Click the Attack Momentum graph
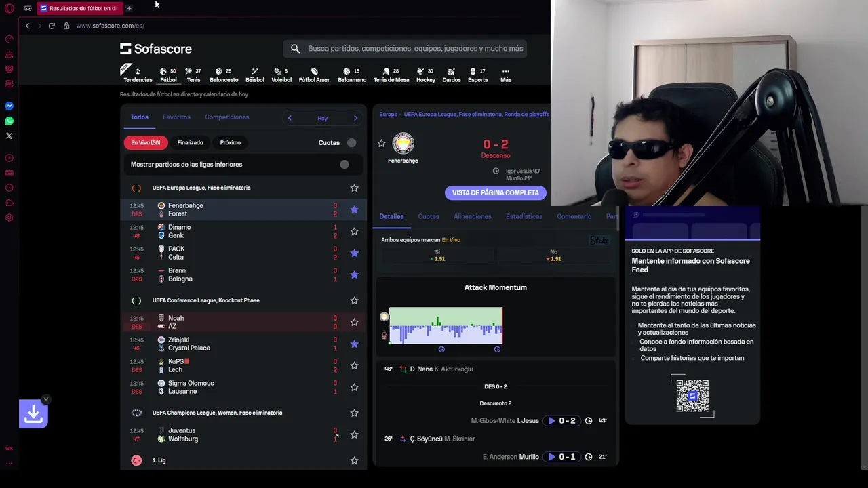Screen dimensions: 868x488 446,326
